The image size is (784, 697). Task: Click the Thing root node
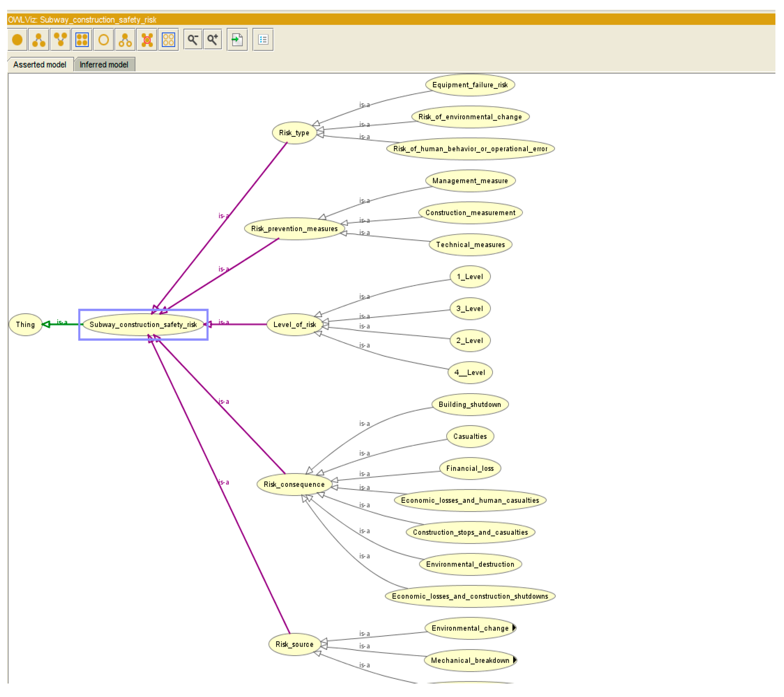(x=25, y=325)
